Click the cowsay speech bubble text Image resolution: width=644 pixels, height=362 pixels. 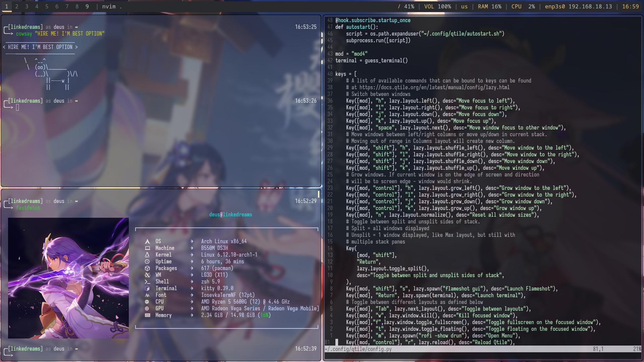pos(40,47)
